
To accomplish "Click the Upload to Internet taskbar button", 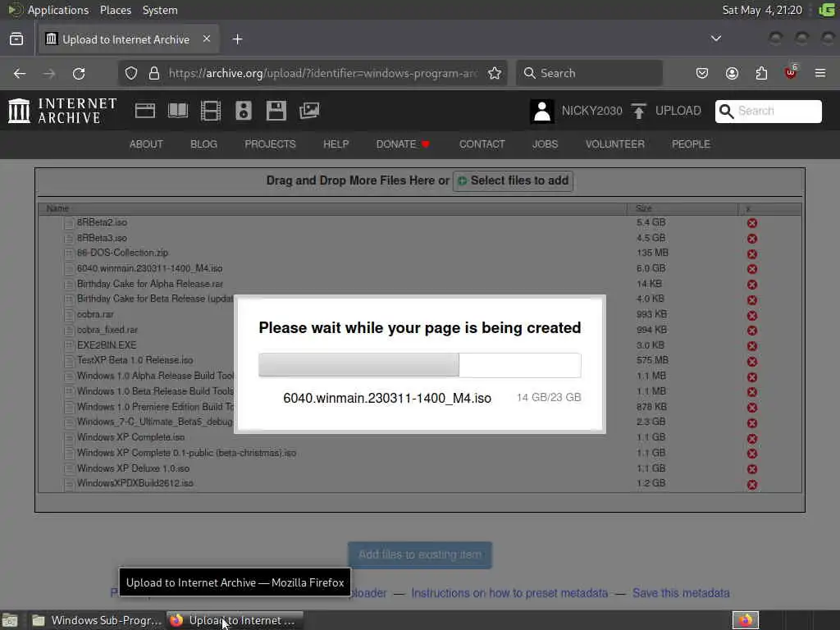I will coord(235,620).
